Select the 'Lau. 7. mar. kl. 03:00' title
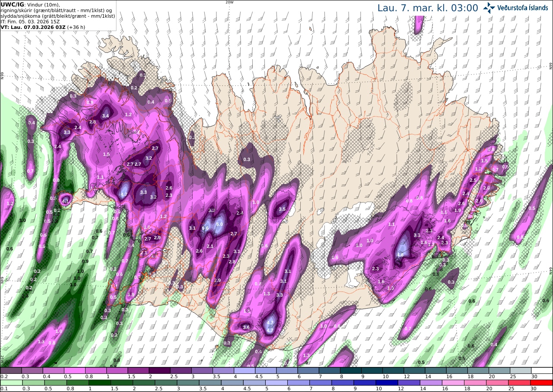 428,8
